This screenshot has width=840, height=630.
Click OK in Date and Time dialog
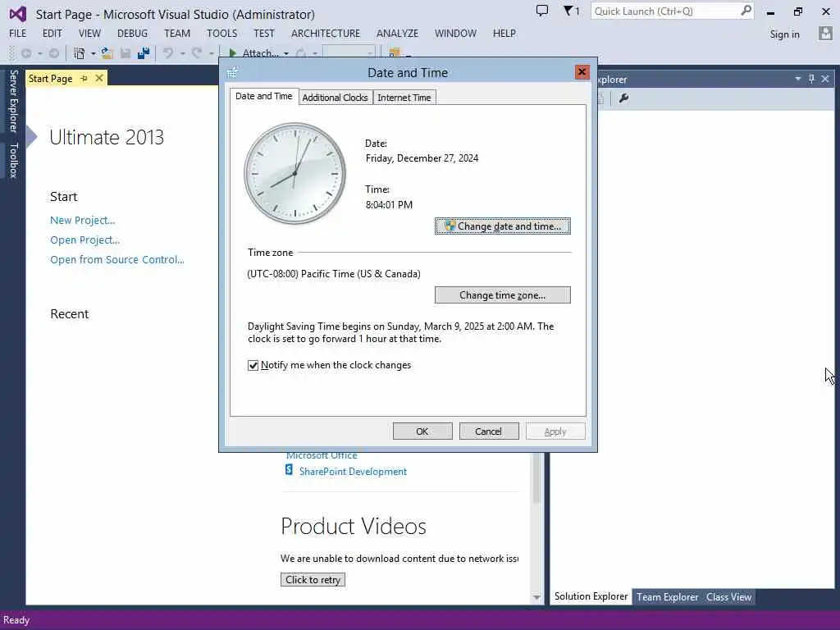[422, 431]
